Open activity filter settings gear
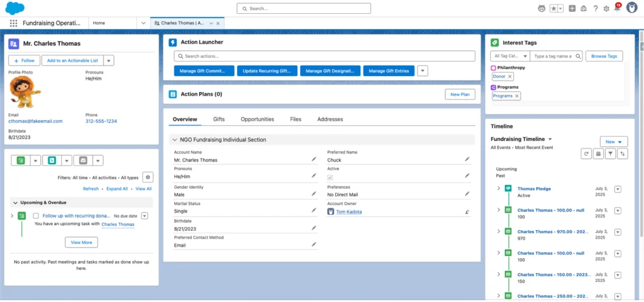This screenshot has width=644, height=302. 148,177
